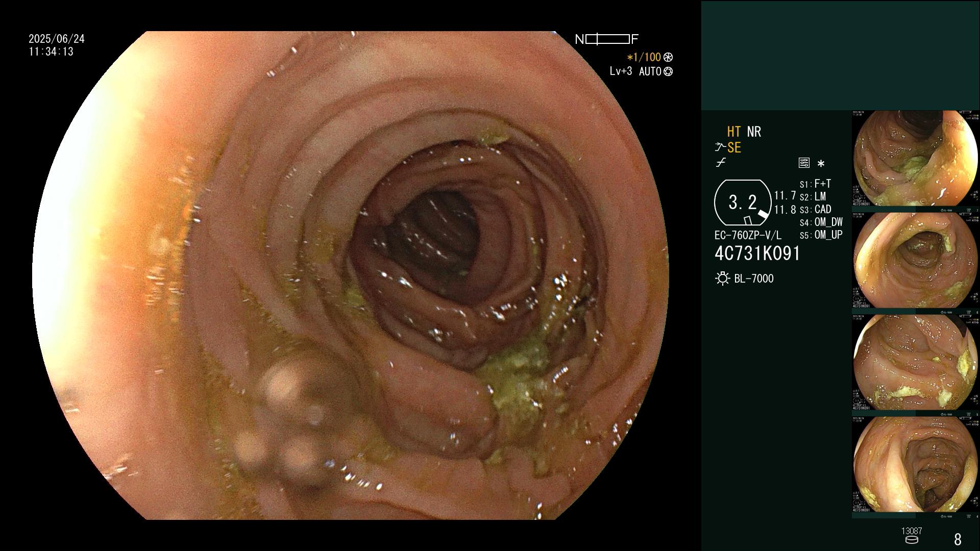Adjust the N to F focus indicator bar

[x=607, y=39]
